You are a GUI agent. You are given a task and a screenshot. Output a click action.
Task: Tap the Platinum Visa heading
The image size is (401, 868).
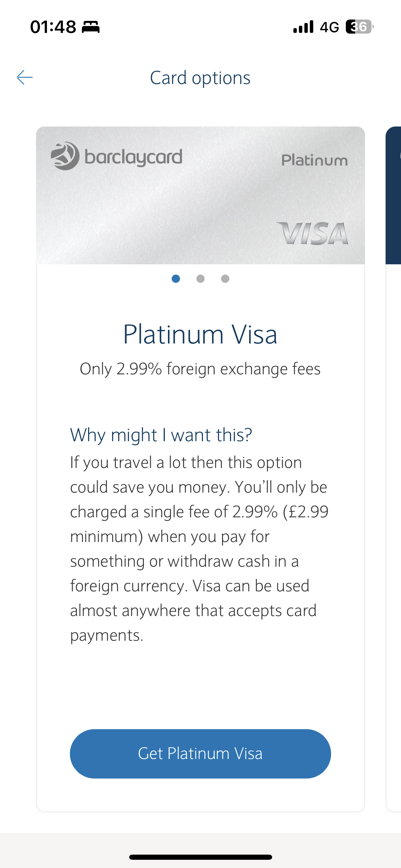[x=200, y=335]
